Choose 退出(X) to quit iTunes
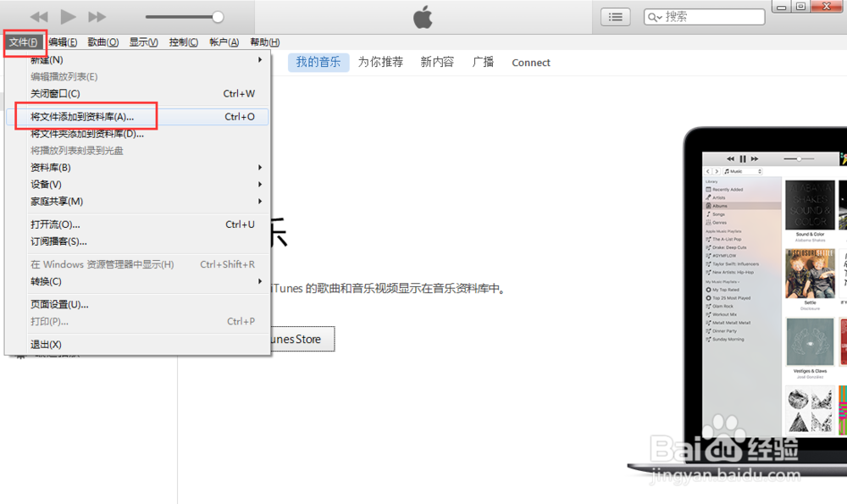Image resolution: width=847 pixels, height=504 pixels. point(137,345)
